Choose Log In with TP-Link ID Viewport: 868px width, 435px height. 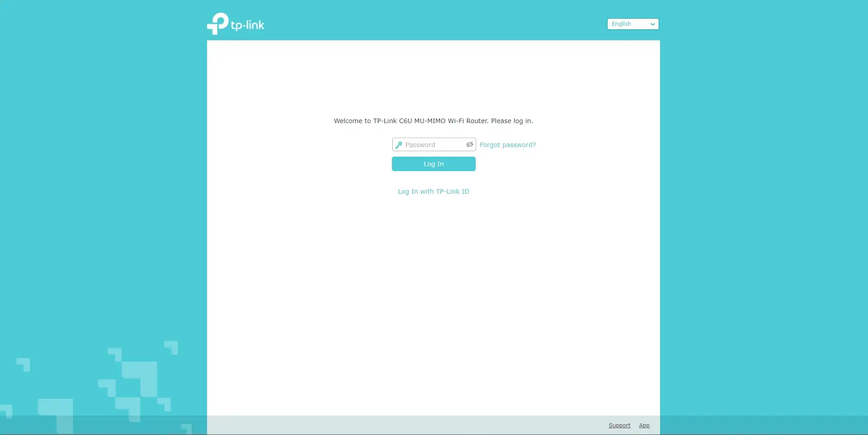(433, 191)
